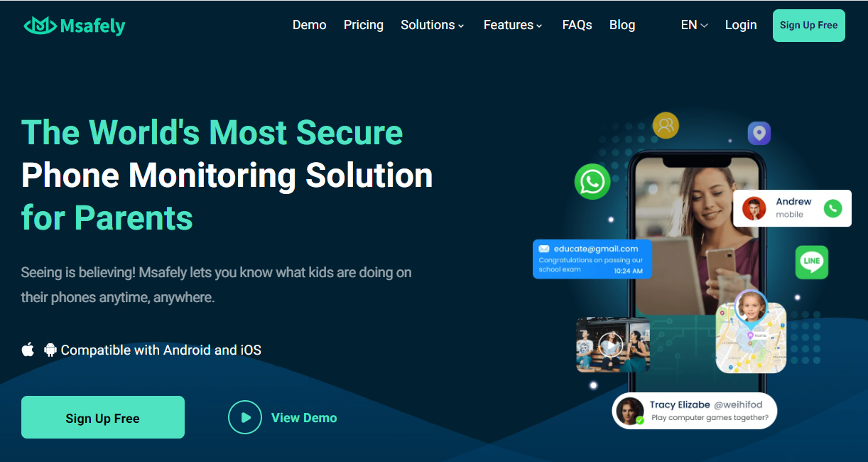
Task: Click the yellow contacts icon above phone
Action: click(x=666, y=126)
